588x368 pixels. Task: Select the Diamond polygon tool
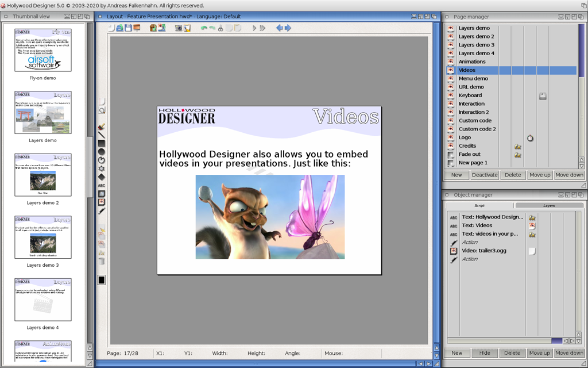(x=102, y=177)
